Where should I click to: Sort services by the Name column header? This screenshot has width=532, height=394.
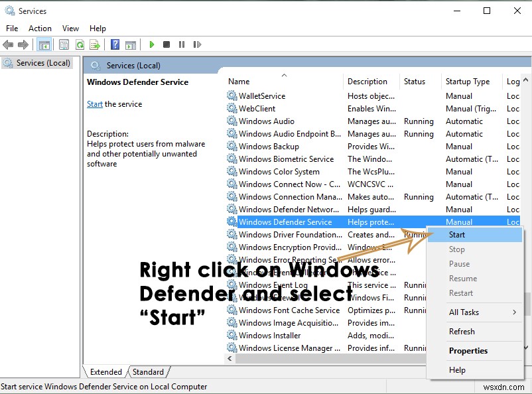click(239, 81)
